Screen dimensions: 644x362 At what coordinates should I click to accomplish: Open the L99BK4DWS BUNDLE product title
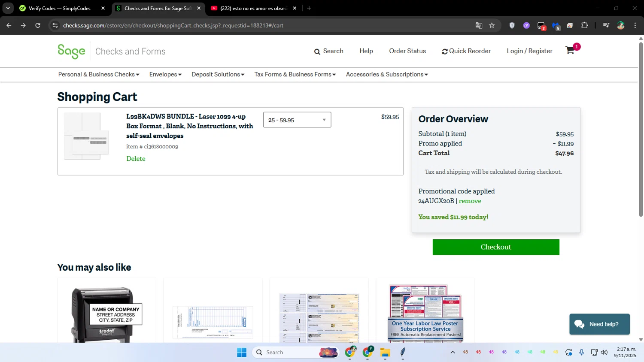pyautogui.click(x=189, y=126)
